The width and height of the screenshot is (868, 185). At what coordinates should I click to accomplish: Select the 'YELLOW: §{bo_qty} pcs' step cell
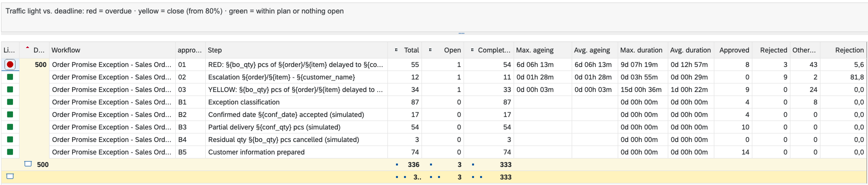[296, 89]
